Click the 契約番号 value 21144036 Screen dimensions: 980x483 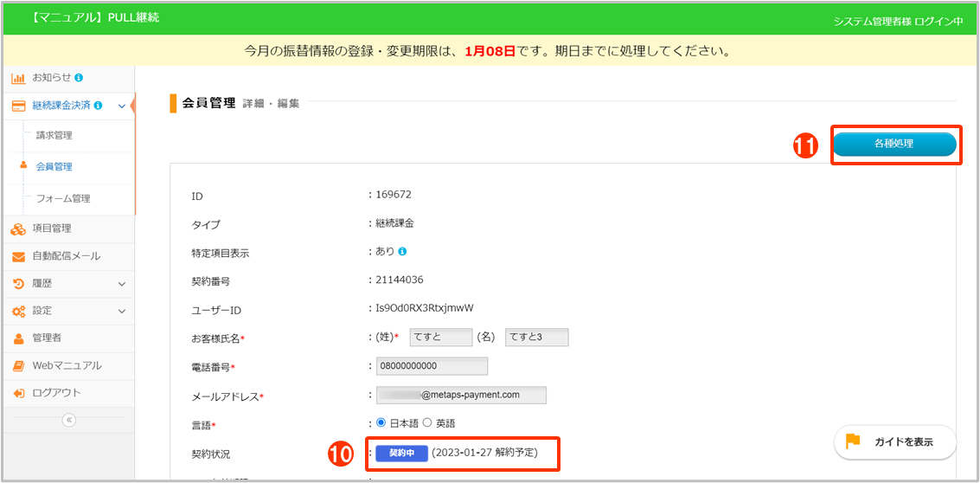400,280
